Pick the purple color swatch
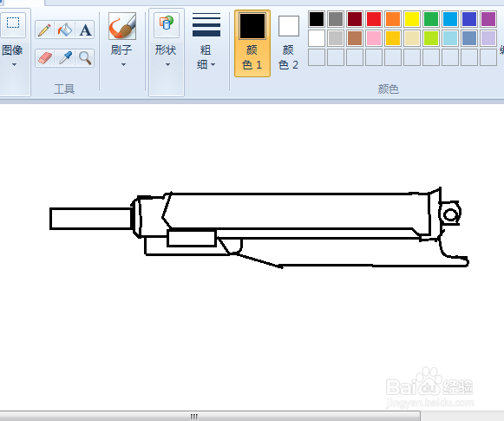The width and height of the screenshot is (504, 421). pyautogui.click(x=488, y=19)
